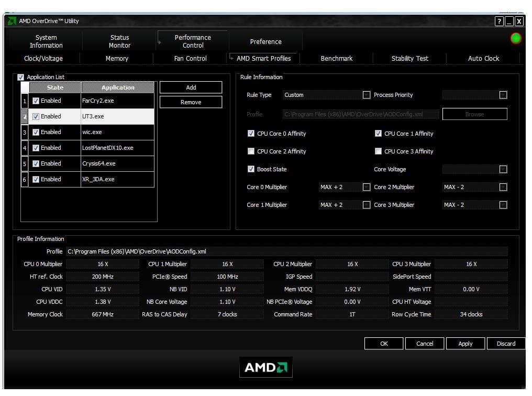Toggle the Boost State checkbox
This screenshot has height=396, width=532.
pos(251,169)
